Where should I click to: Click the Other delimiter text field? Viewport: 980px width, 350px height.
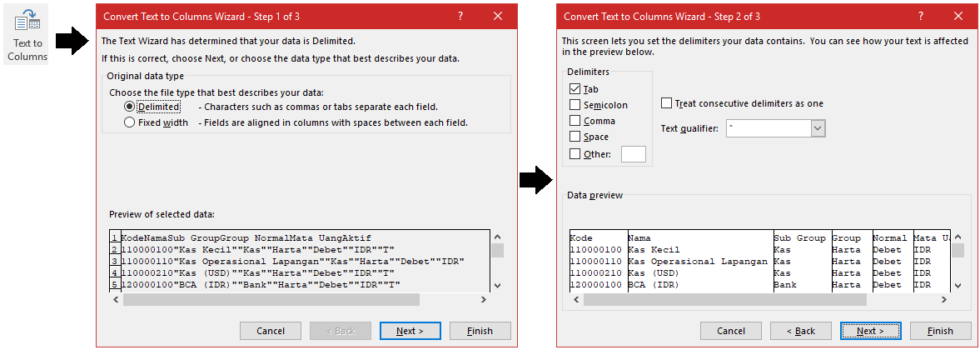633,153
